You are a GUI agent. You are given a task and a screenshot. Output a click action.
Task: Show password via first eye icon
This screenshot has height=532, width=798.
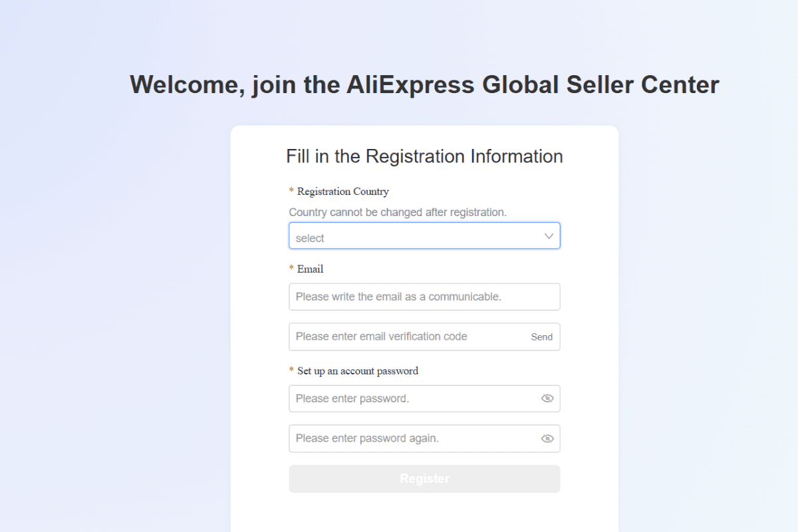coord(547,398)
